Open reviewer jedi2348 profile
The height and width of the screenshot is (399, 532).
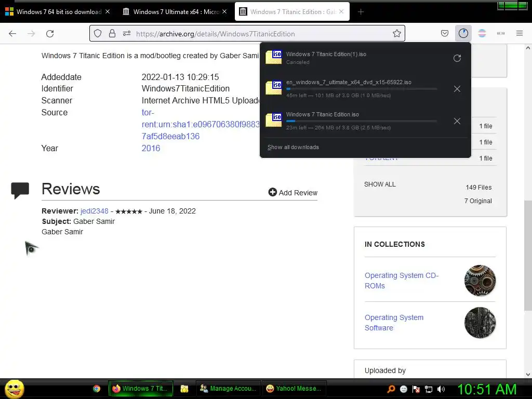(95, 211)
